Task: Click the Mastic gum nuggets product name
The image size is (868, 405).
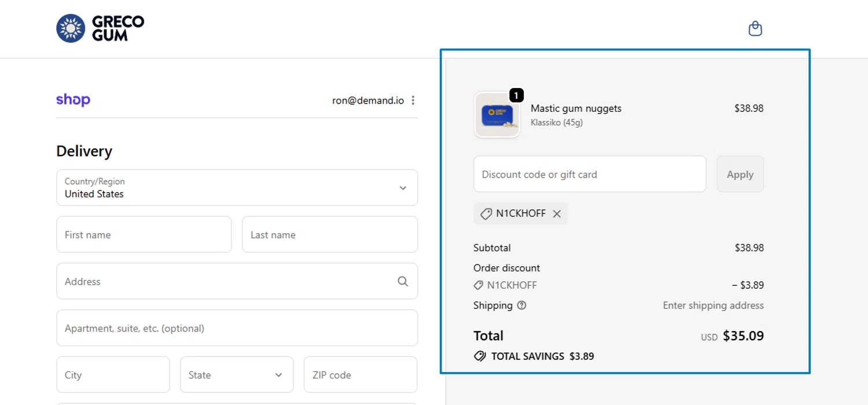Action: tap(576, 108)
